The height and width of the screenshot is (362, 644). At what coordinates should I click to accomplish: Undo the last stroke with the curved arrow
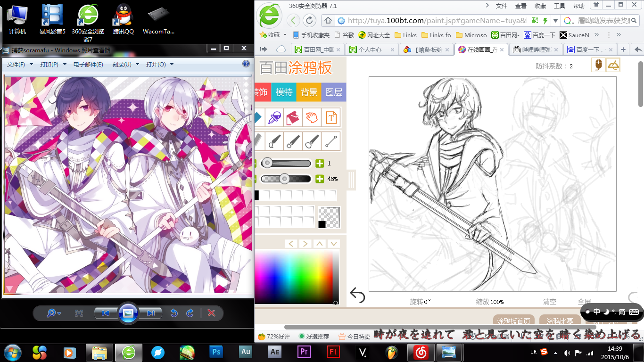pyautogui.click(x=357, y=296)
